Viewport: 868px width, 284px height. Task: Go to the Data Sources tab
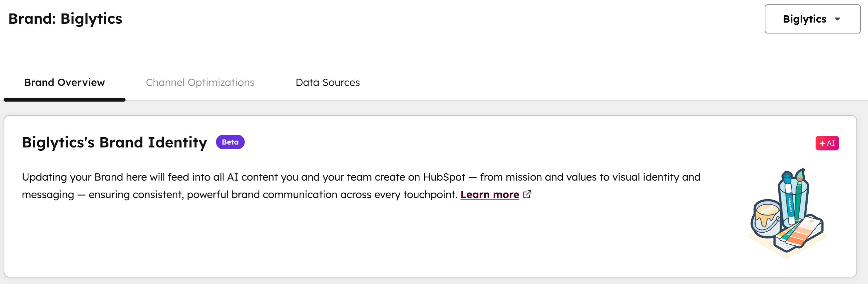point(327,83)
